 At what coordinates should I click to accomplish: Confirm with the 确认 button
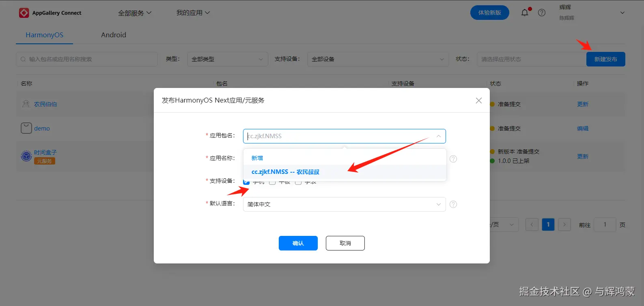298,243
